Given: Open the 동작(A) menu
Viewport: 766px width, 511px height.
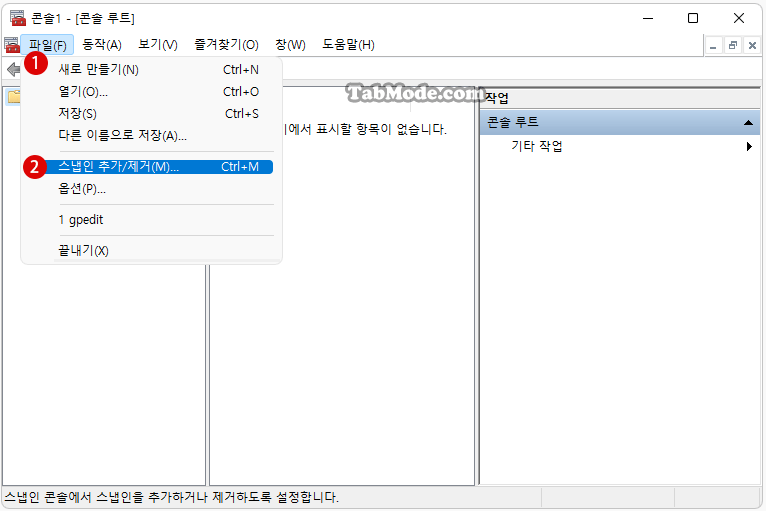Looking at the screenshot, I should pos(102,45).
